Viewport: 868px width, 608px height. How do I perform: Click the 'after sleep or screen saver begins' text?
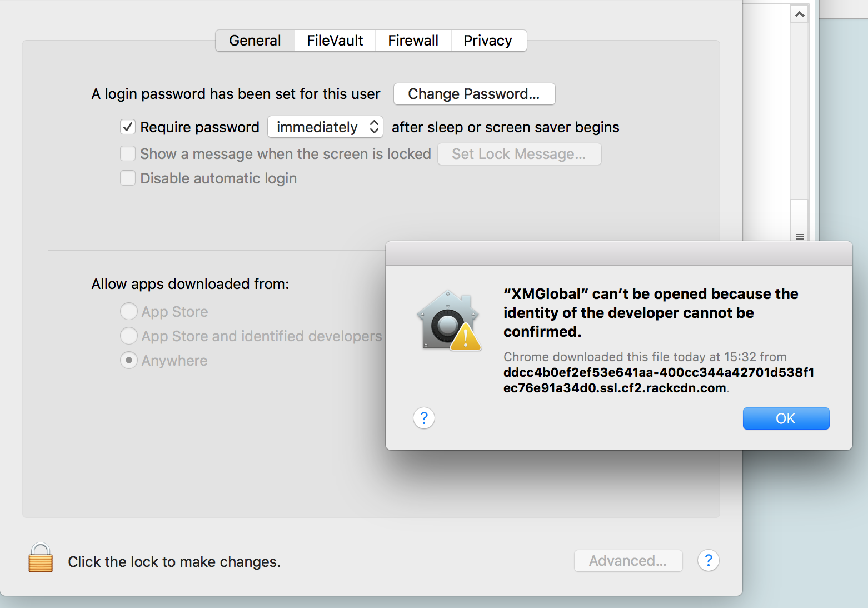pyautogui.click(x=506, y=127)
